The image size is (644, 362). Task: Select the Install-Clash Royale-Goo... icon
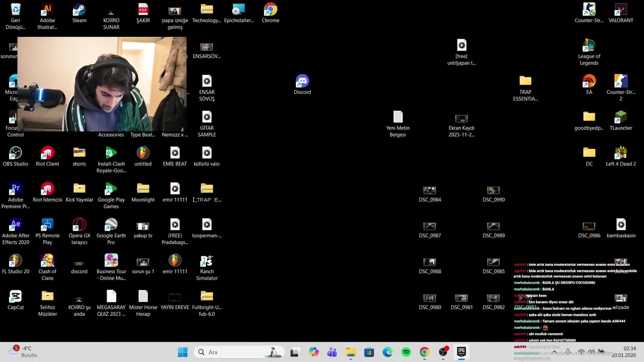[x=111, y=160]
